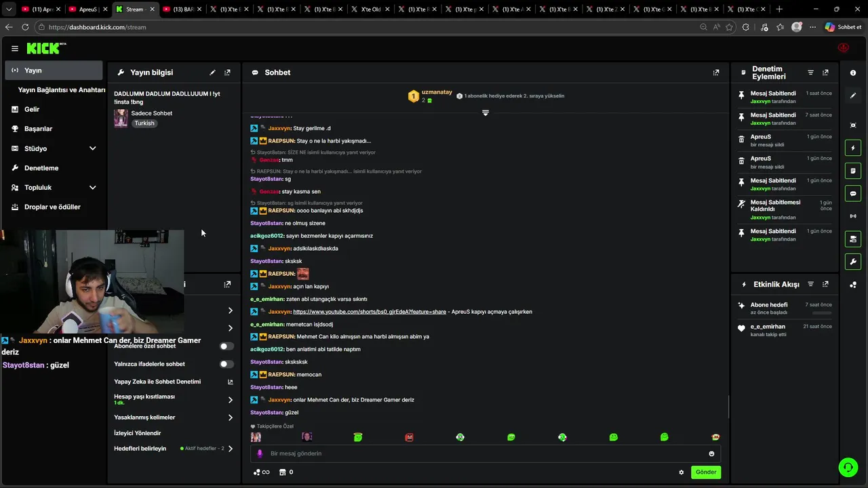Click the Turkish language tag

[x=144, y=123]
